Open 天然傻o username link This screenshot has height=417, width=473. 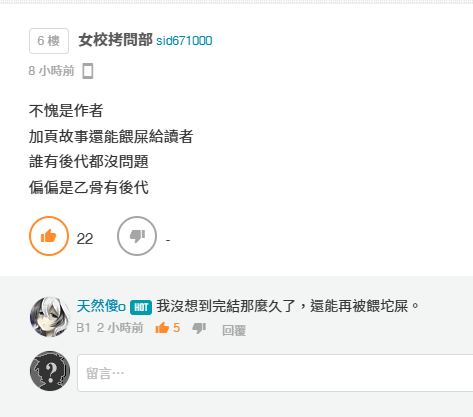[101, 306]
